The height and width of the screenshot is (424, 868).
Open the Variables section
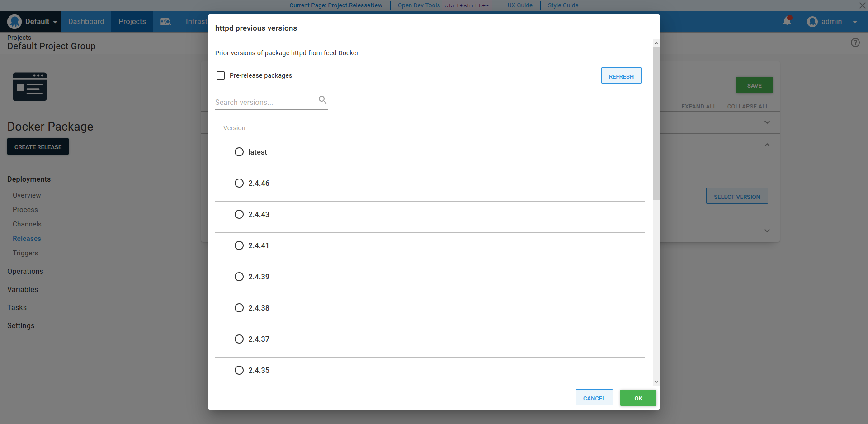pos(23,289)
